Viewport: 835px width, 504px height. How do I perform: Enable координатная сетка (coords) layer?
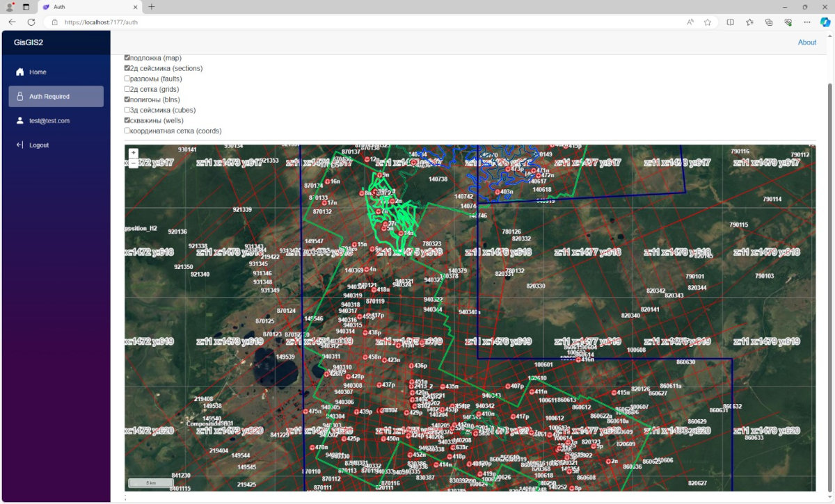click(x=127, y=131)
